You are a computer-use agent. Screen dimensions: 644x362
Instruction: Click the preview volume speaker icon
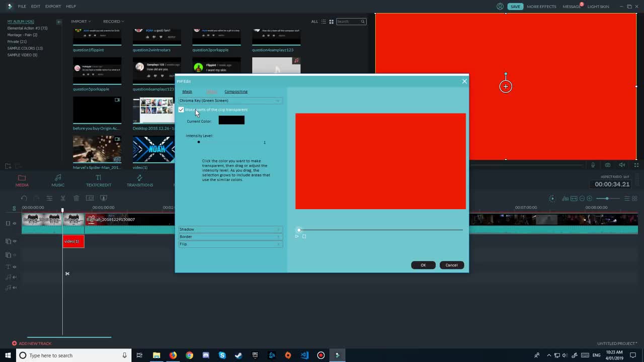(x=622, y=165)
